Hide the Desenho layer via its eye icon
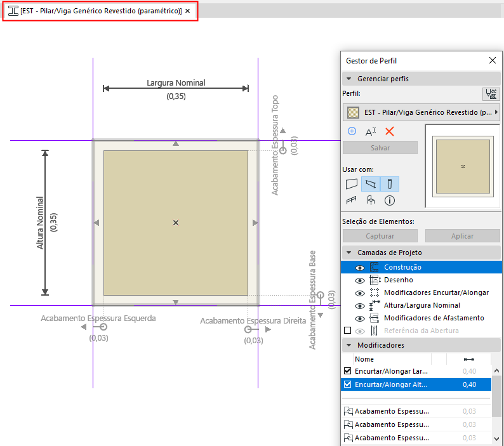Image resolution: width=504 pixels, height=446 pixels. point(359,280)
